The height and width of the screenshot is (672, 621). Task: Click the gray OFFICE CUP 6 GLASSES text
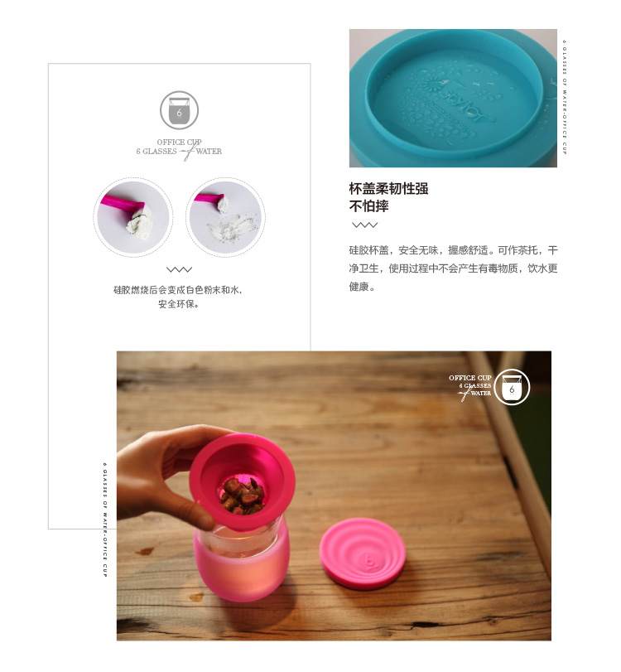179,147
